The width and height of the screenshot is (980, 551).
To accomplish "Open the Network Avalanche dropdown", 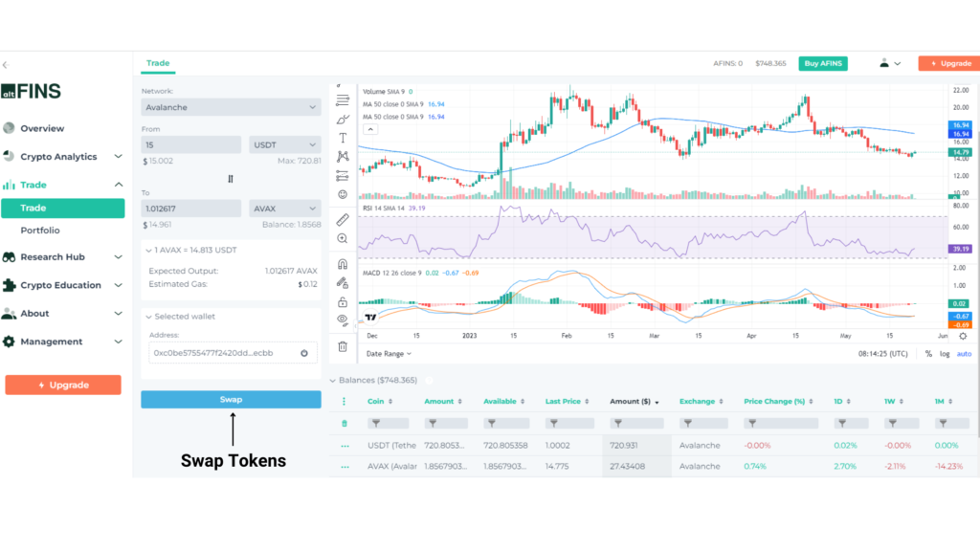I will [231, 107].
